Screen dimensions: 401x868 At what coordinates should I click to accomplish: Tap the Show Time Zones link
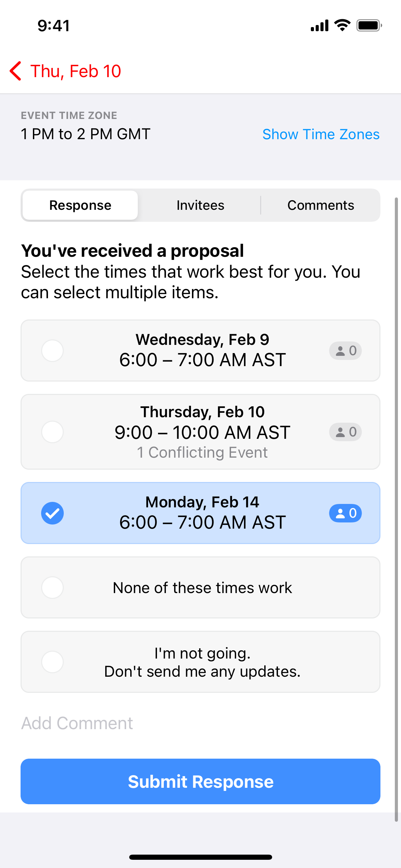[x=321, y=134]
